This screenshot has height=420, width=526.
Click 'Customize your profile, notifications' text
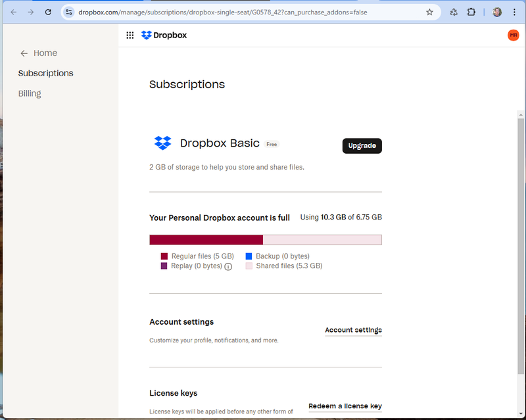point(214,340)
